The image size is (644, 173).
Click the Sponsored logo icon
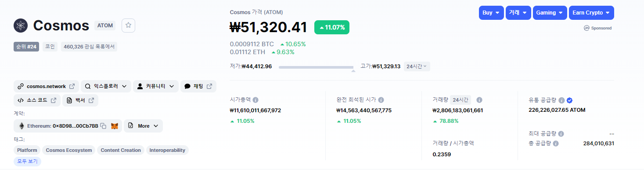click(x=586, y=28)
